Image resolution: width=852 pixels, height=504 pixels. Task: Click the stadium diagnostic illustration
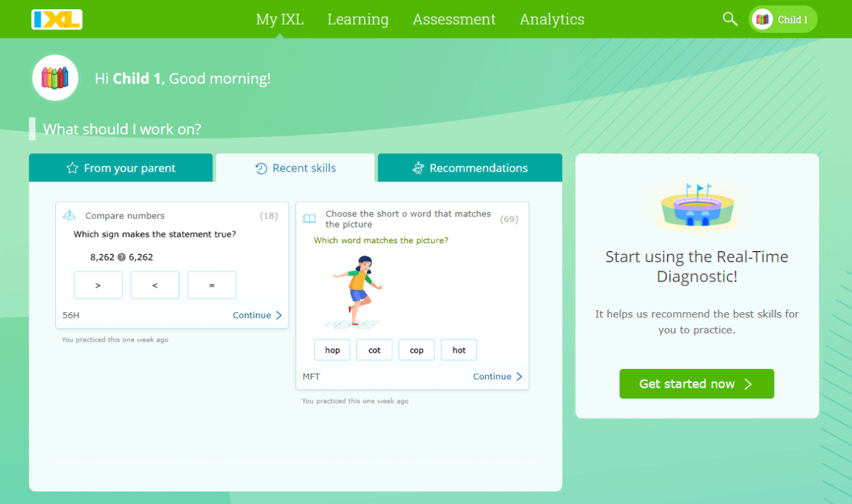tap(697, 205)
